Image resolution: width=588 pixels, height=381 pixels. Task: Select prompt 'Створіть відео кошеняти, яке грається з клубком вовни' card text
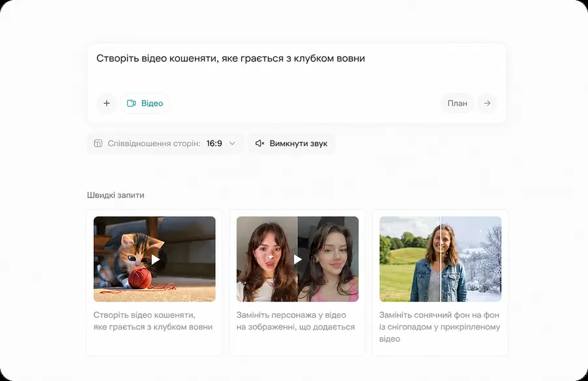click(153, 321)
